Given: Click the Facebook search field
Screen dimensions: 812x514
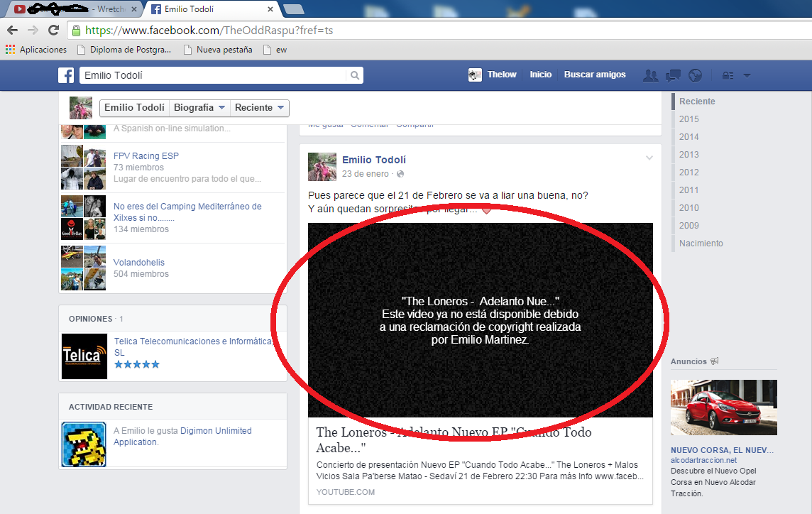Looking at the screenshot, I should click(213, 76).
